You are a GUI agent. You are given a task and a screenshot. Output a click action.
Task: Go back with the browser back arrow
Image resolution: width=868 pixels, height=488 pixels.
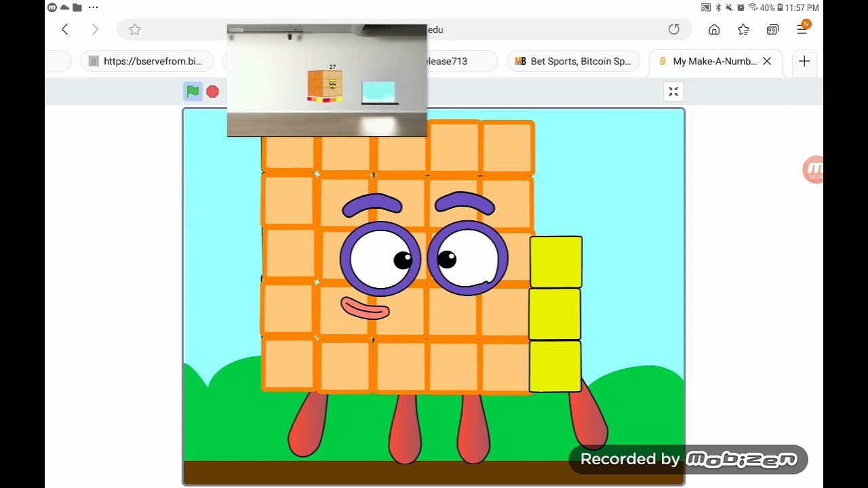coord(65,29)
